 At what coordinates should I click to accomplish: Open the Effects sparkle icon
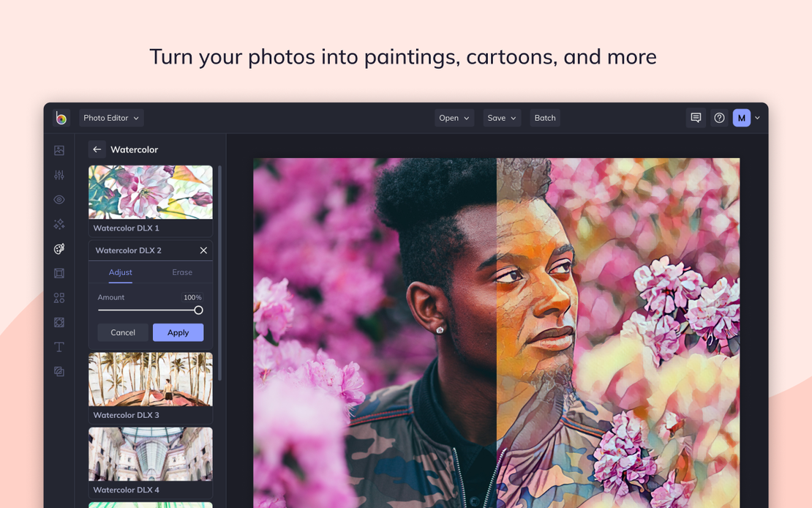point(59,224)
